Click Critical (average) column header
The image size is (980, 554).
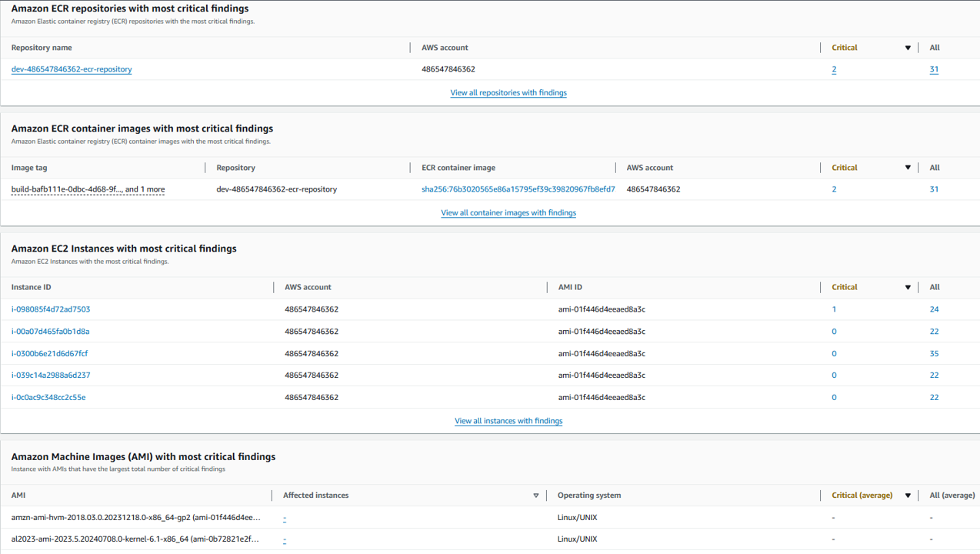click(x=862, y=496)
